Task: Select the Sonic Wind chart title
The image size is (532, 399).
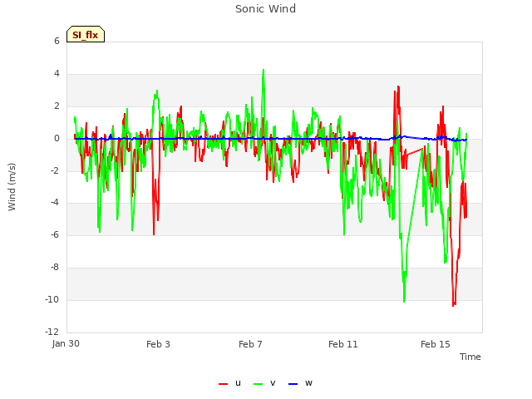Action: (x=266, y=8)
